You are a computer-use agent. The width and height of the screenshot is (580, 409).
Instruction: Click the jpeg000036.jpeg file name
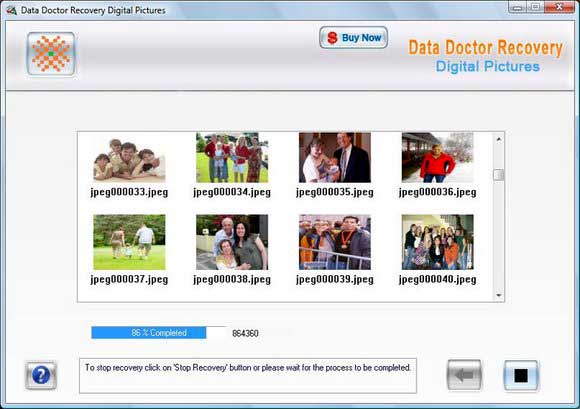[x=438, y=192]
